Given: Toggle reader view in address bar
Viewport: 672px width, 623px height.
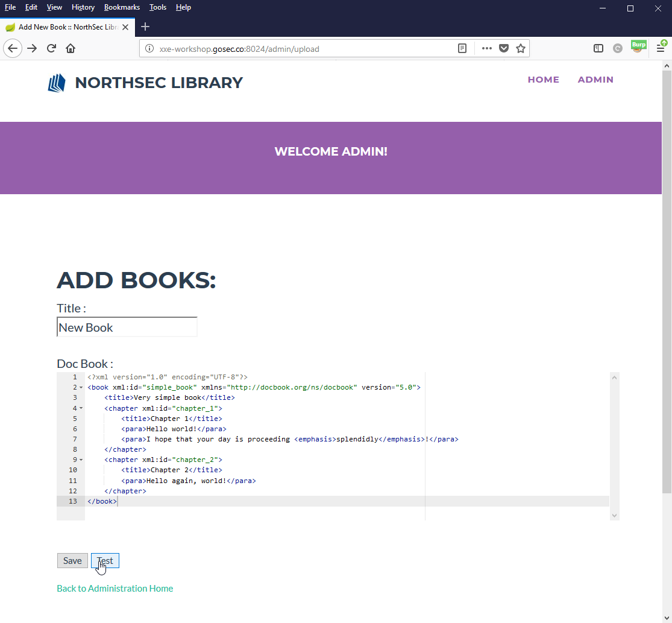Looking at the screenshot, I should tap(462, 49).
